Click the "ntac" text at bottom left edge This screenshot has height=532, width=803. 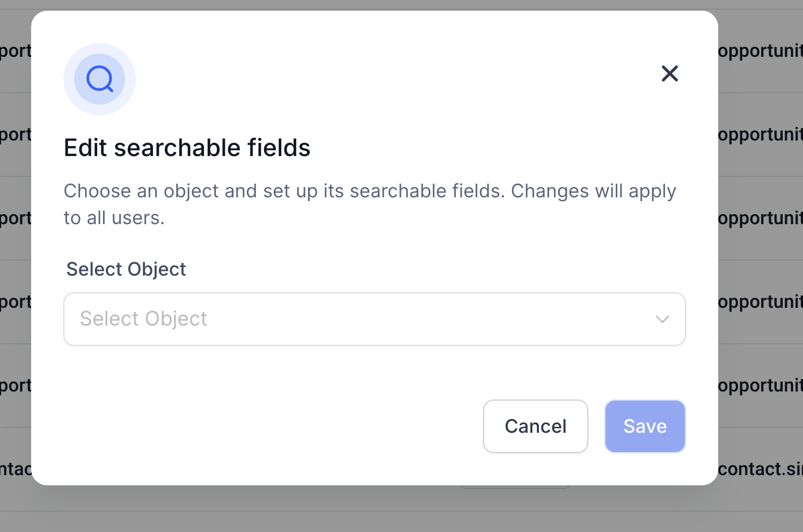[x=16, y=469]
